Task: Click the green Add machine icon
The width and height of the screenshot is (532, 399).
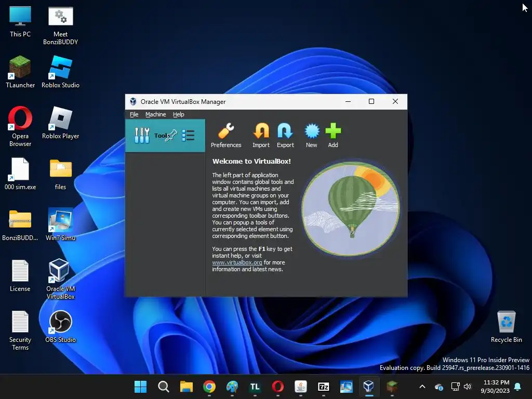Action: tap(333, 136)
